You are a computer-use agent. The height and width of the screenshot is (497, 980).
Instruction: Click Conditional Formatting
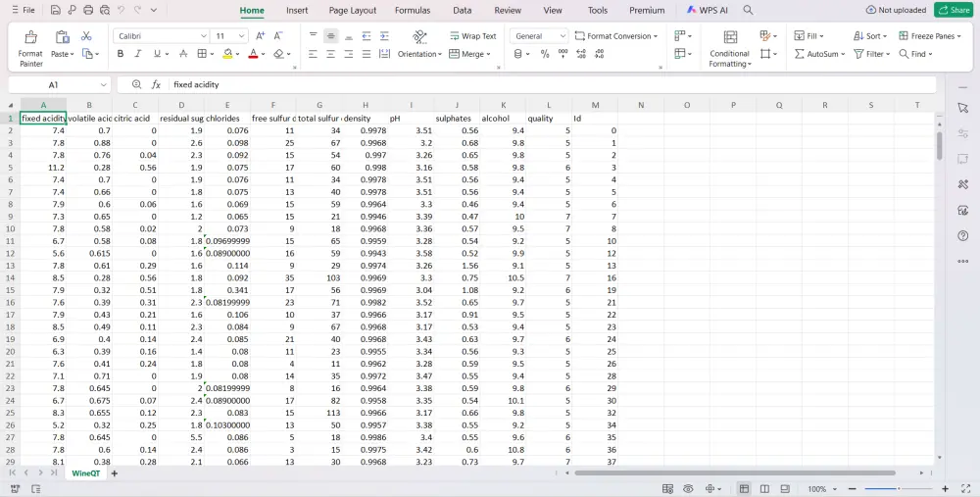[x=729, y=48]
